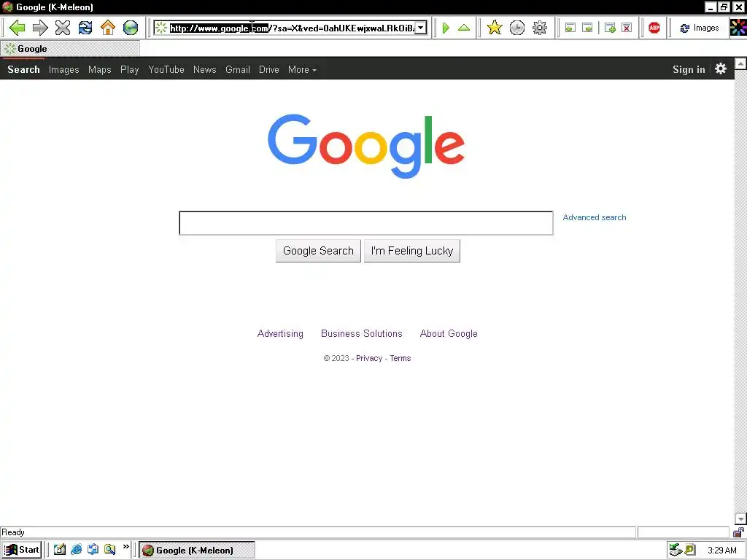The height and width of the screenshot is (560, 747).
Task: Open the Windows Start menu
Action: pyautogui.click(x=21, y=550)
